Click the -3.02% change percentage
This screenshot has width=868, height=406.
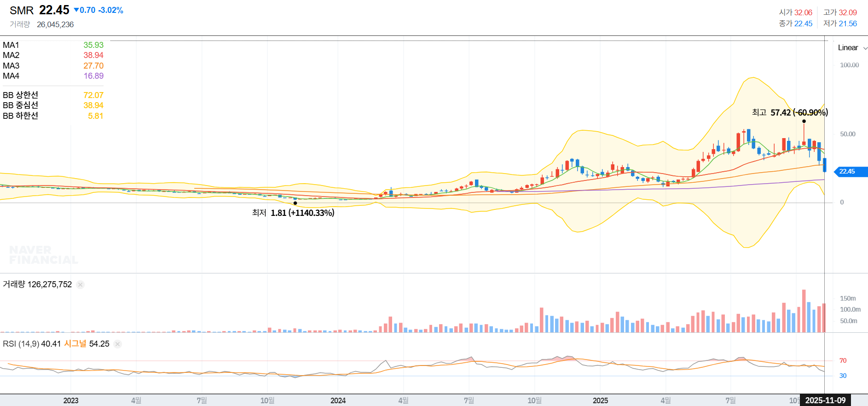[110, 10]
